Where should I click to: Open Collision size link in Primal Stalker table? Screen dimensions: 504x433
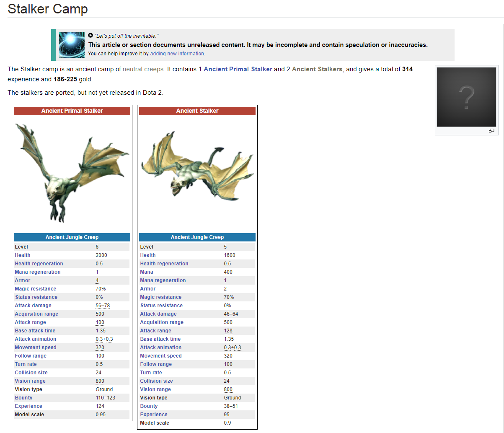31,373
